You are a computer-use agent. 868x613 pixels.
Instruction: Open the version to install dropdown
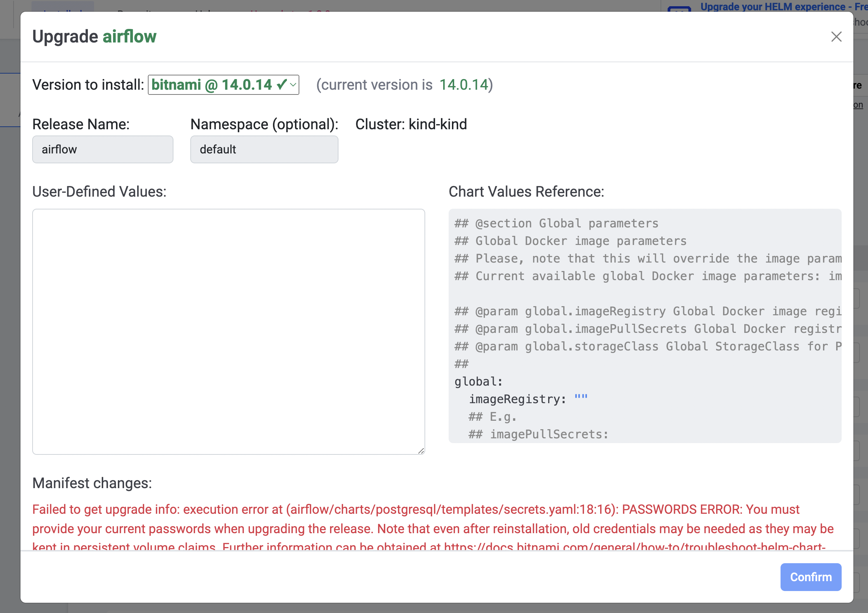click(x=224, y=85)
